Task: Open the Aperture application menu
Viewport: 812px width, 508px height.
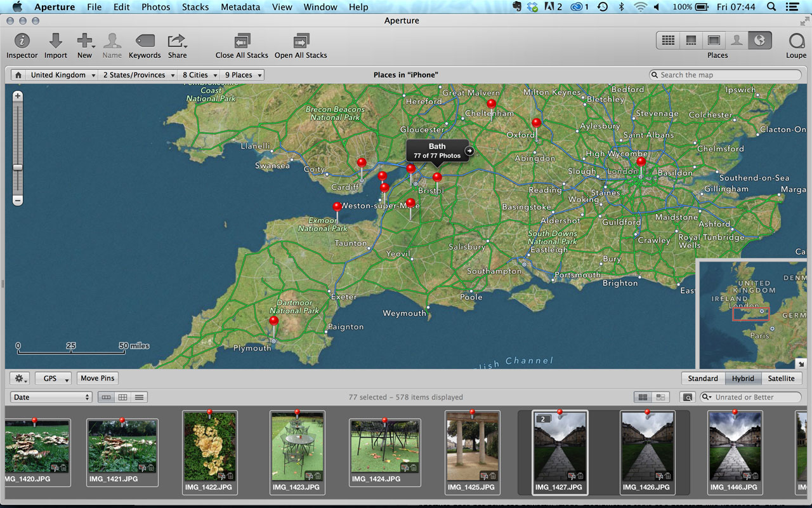Action: pyautogui.click(x=55, y=7)
